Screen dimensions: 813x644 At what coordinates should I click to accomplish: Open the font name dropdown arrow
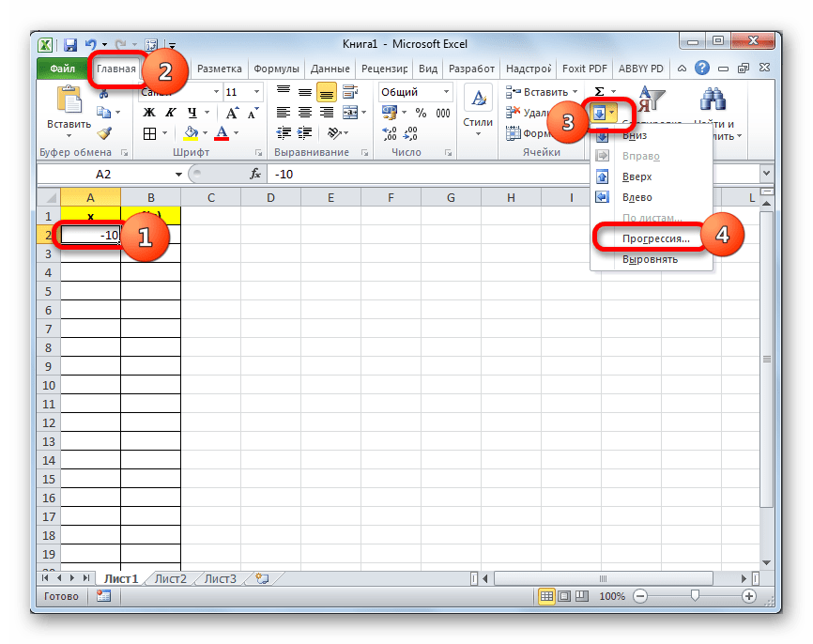(216, 92)
